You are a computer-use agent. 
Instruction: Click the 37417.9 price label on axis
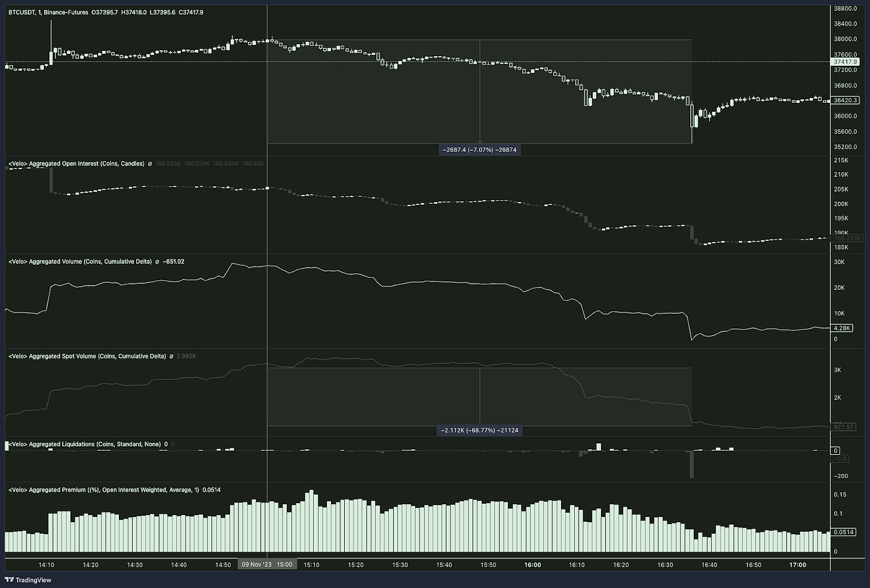tap(846, 62)
